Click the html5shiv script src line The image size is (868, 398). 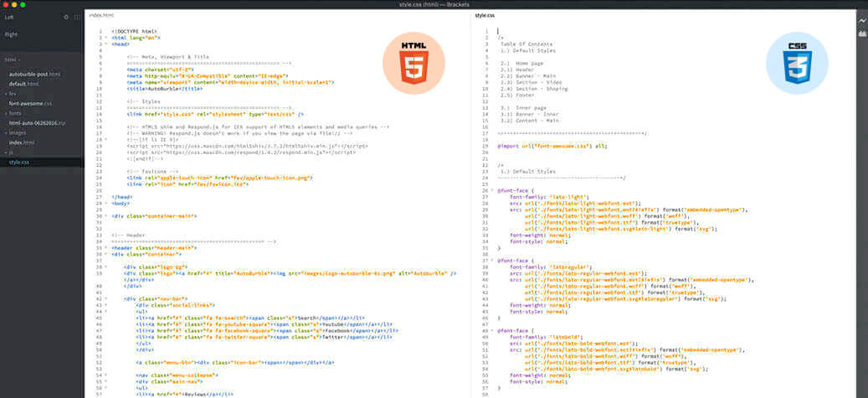point(248,147)
